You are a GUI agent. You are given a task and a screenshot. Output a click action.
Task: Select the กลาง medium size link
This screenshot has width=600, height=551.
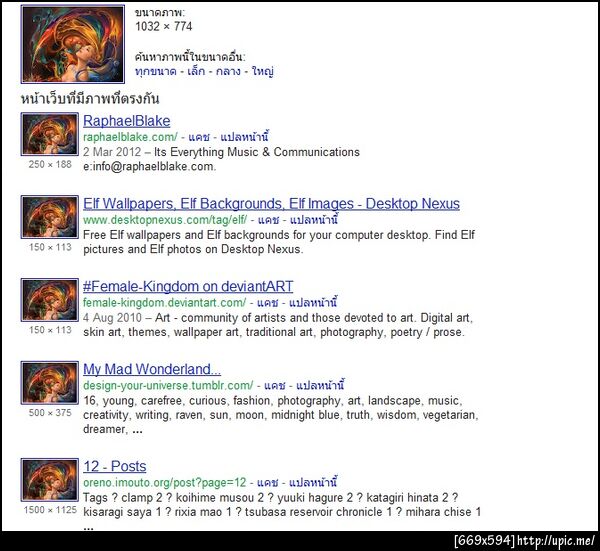click(228, 71)
